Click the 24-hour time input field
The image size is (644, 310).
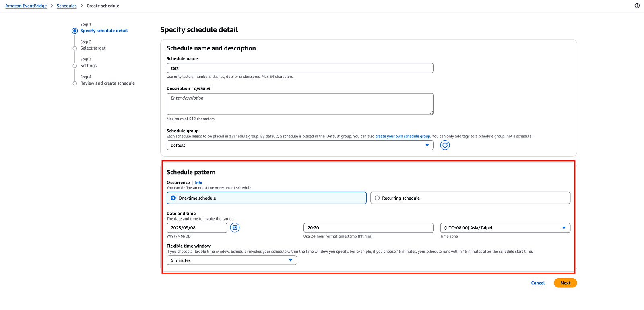368,228
